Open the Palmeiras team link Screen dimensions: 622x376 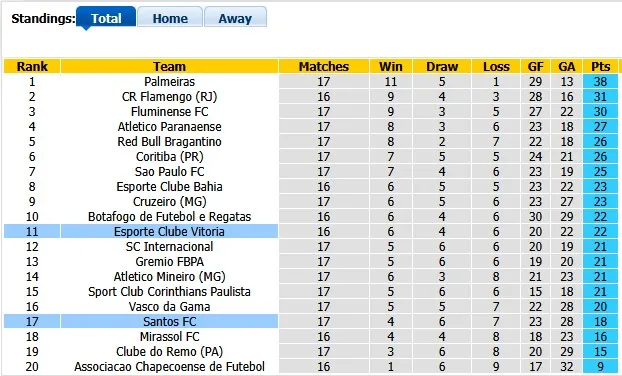pyautogui.click(x=169, y=82)
